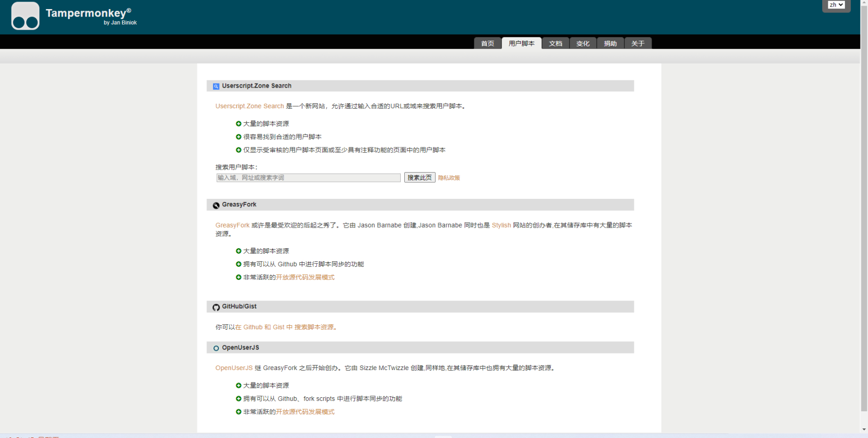
Task: Click the OpenUserJS section heading
Action: 241,348
